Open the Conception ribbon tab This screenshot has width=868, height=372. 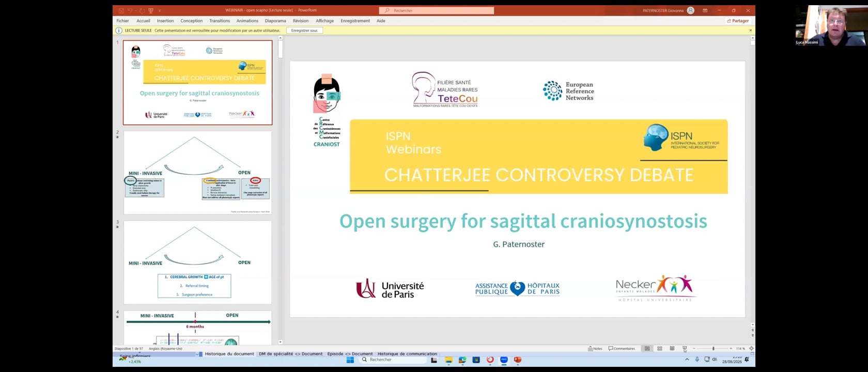(x=192, y=21)
